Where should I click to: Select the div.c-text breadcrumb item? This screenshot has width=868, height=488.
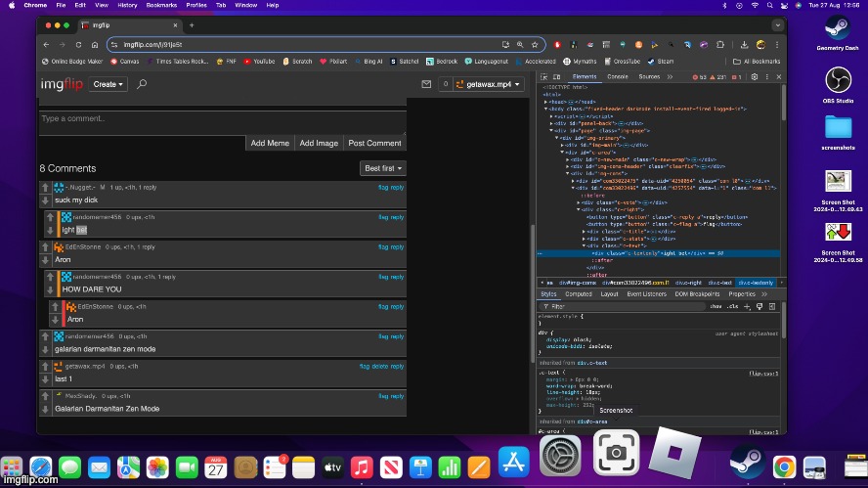click(719, 283)
